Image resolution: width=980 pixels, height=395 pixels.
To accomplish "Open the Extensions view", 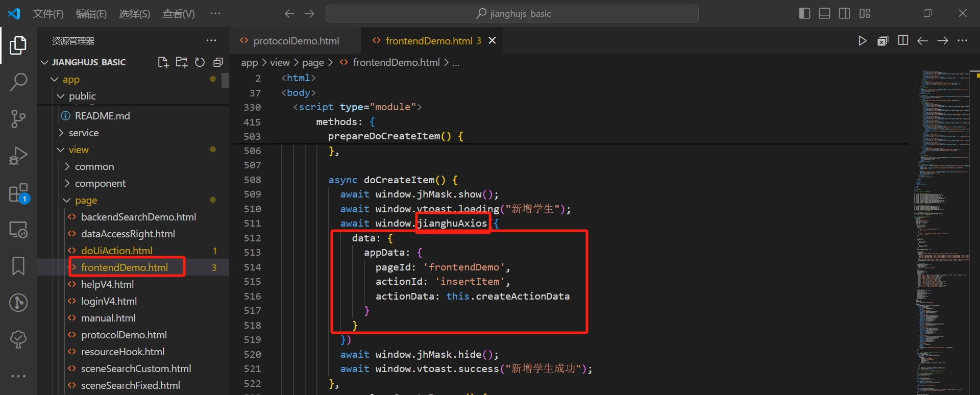I will pyautogui.click(x=18, y=193).
